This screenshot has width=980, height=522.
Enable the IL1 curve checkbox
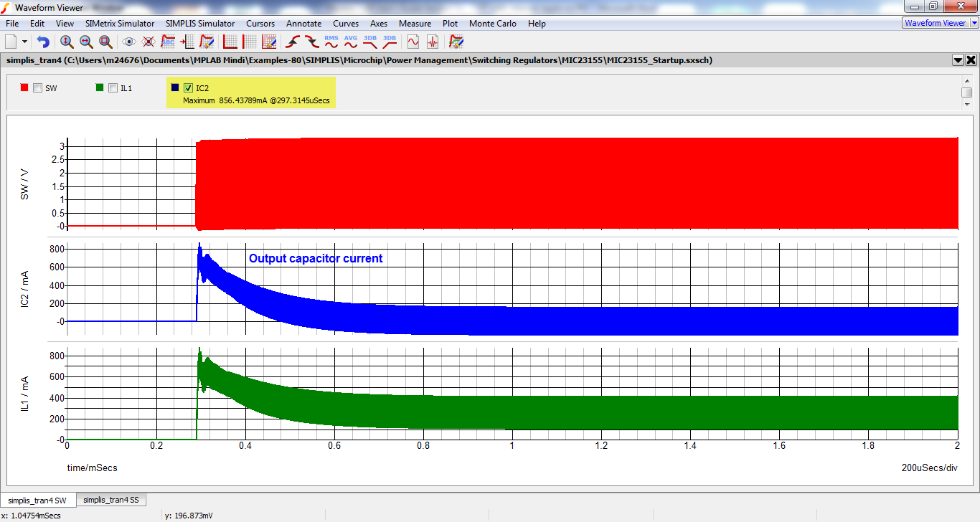click(113, 87)
